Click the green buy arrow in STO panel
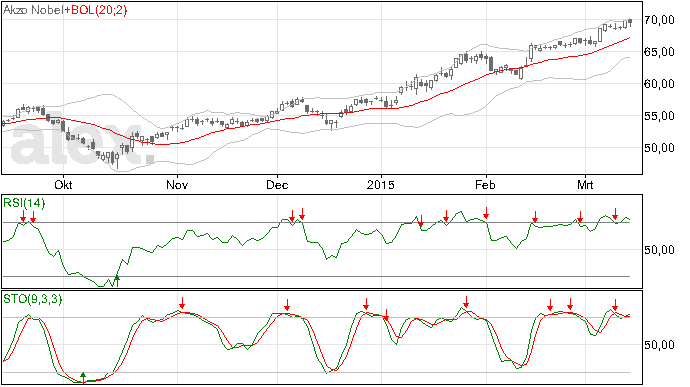 (x=83, y=377)
